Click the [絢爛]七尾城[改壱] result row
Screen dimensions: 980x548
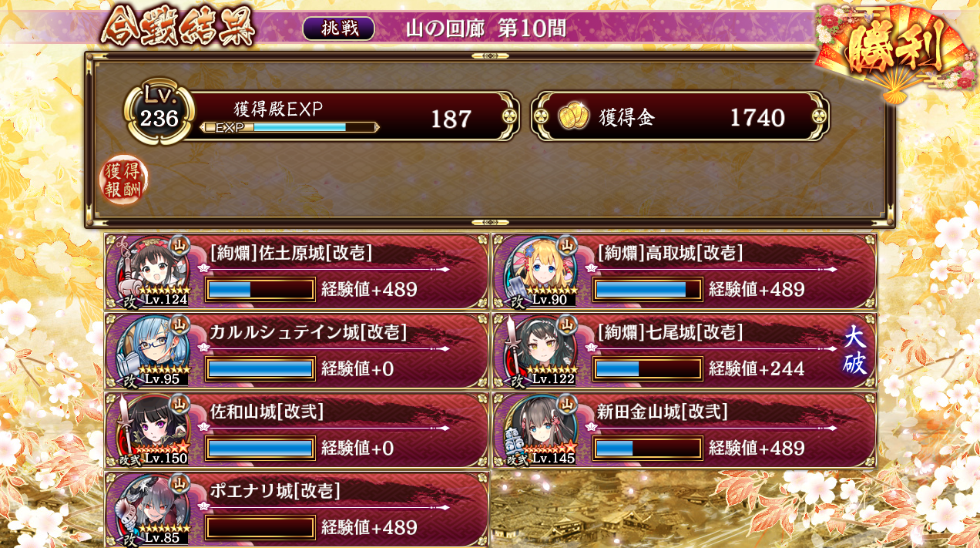pyautogui.click(x=684, y=351)
